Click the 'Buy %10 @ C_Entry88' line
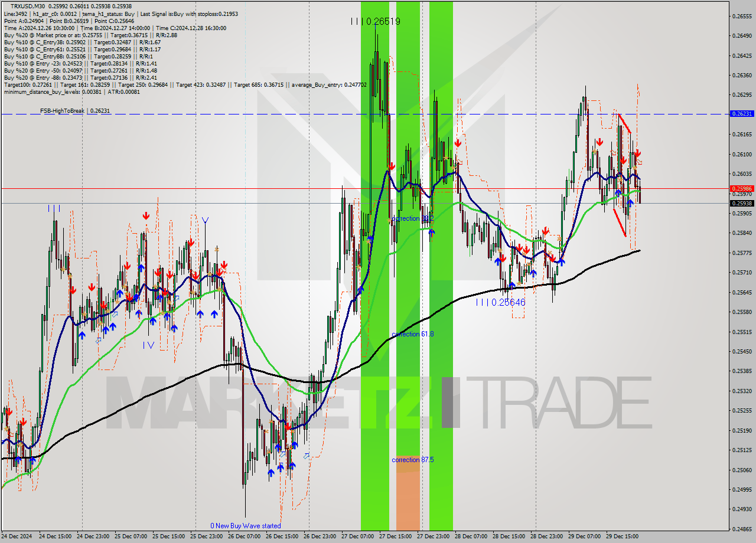 pos(79,56)
